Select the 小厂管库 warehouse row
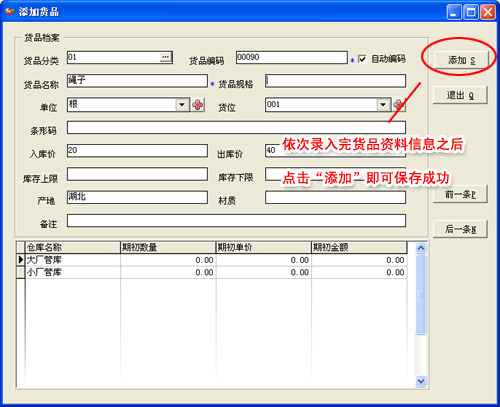Image resolution: width=500 pixels, height=407 pixels. pyautogui.click(x=212, y=272)
